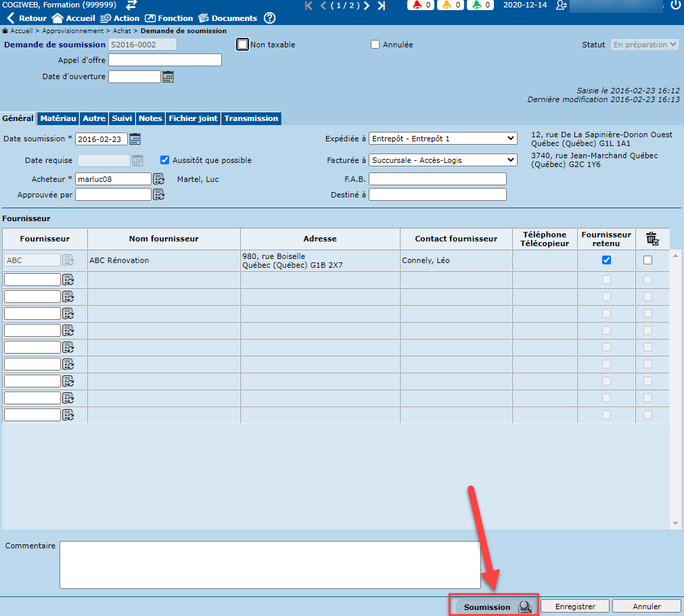
Task: Expand the Statut dropdown
Action: tap(644, 45)
